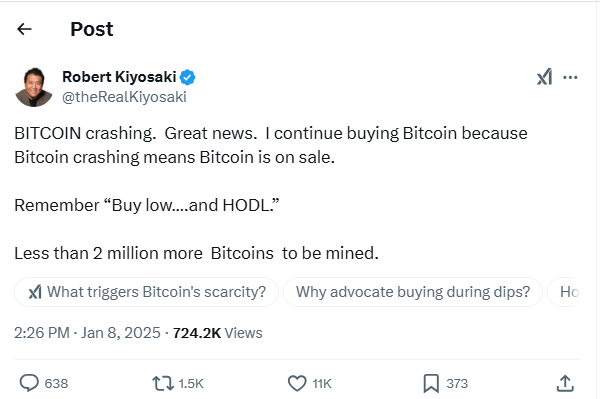Bookmark this post
The image size is (600, 399).
431,383
